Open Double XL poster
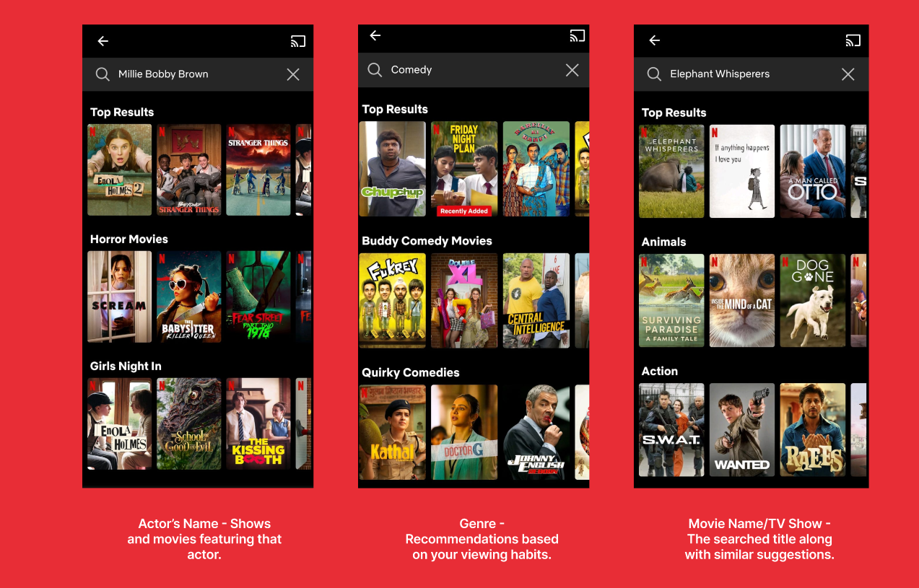919x588 pixels. pos(464,301)
